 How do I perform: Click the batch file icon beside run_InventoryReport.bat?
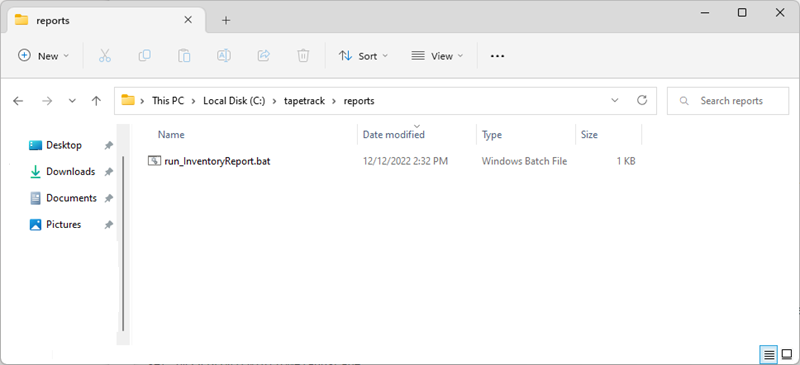click(x=154, y=161)
